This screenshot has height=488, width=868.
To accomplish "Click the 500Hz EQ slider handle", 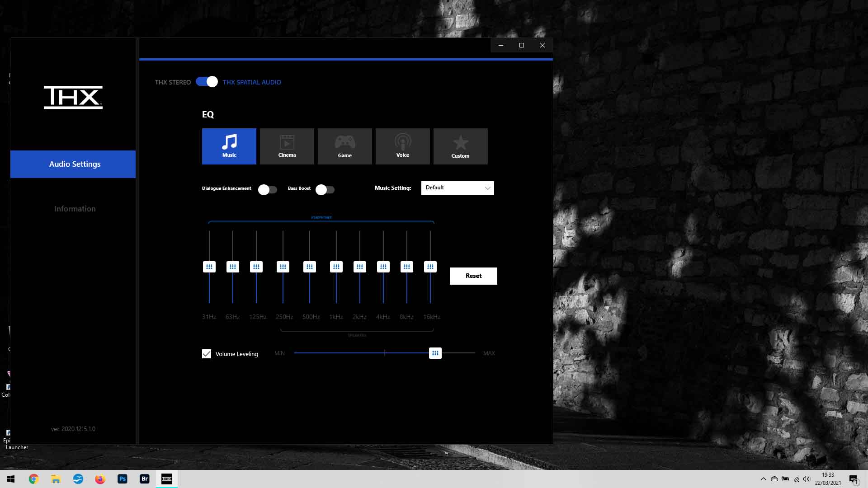I will [x=310, y=267].
